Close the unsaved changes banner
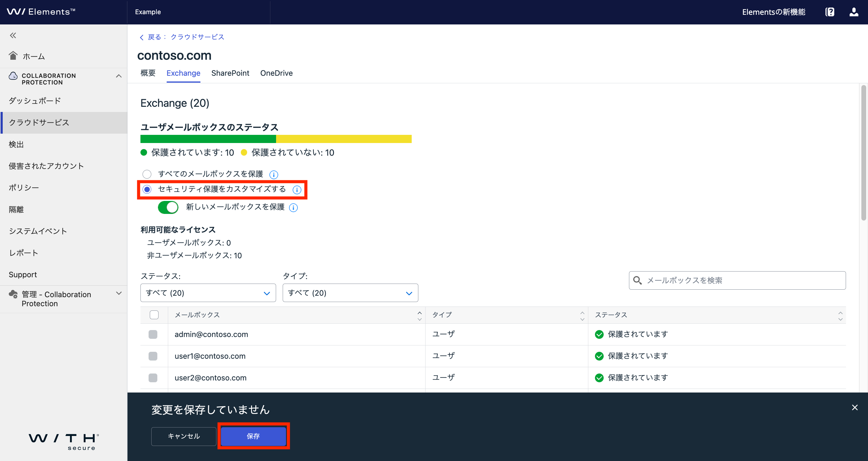Screen dimensions: 868x461 tap(855, 407)
